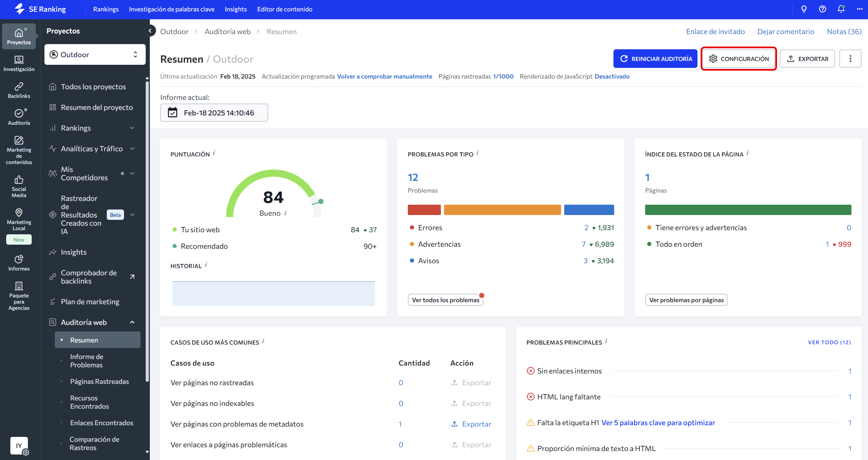Click Configuración button

pyautogui.click(x=738, y=59)
